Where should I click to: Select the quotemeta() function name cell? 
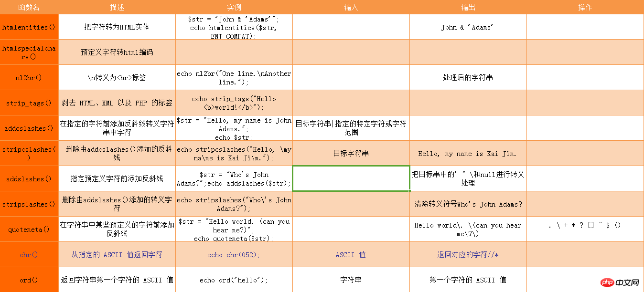(x=29, y=229)
